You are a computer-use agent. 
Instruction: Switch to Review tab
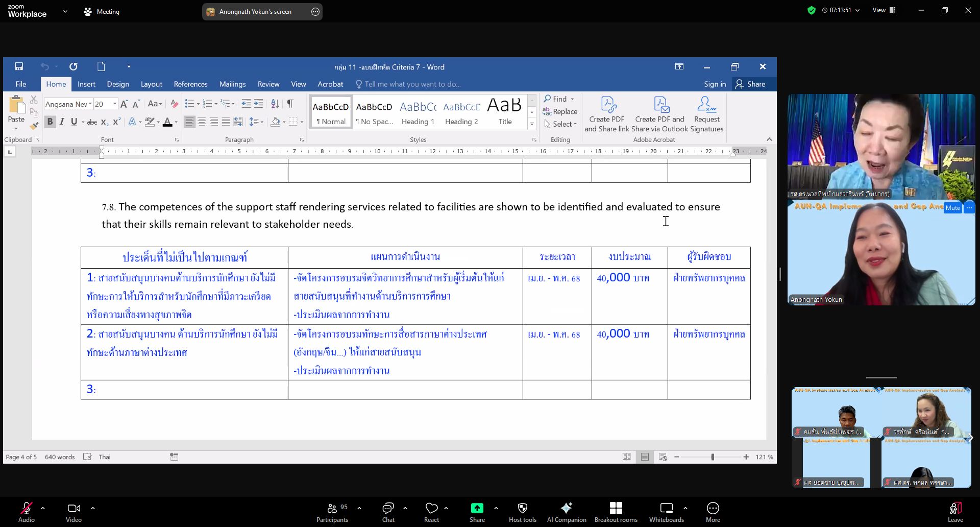[x=268, y=84]
